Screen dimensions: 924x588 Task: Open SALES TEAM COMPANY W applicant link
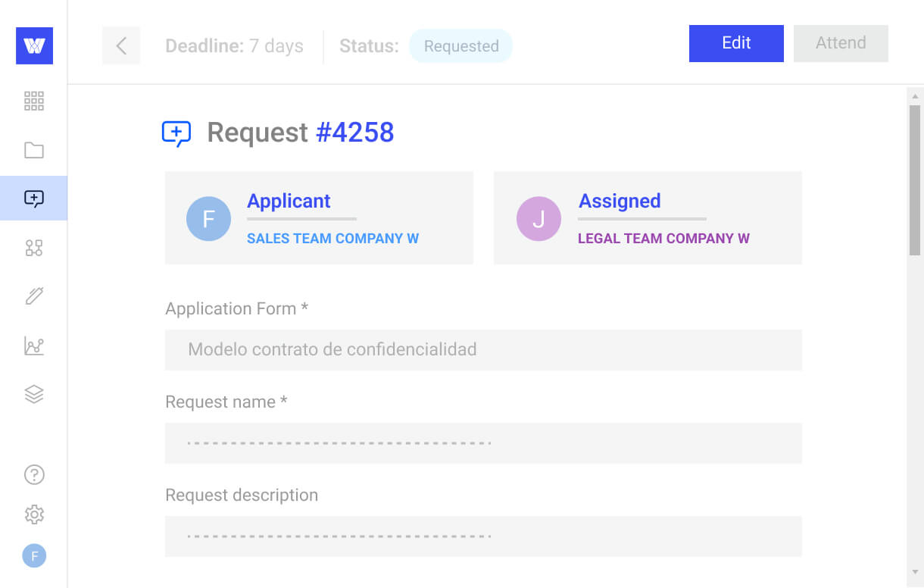tap(332, 238)
